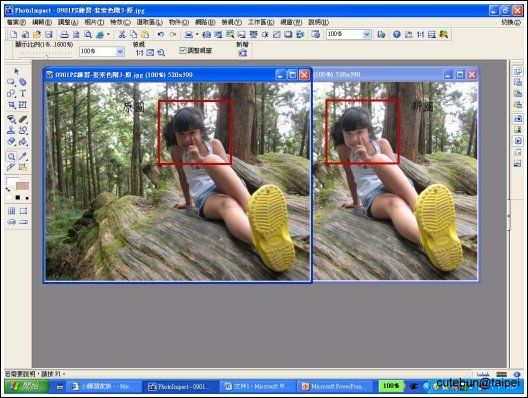Click the Undo arrow icon
This screenshot has height=398, width=528.
[x=161, y=34]
